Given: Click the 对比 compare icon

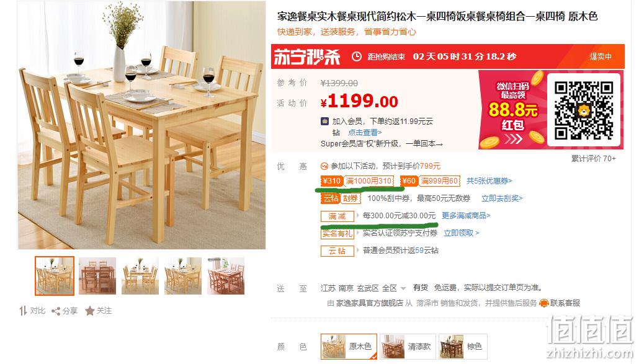Looking at the screenshot, I should (23, 311).
